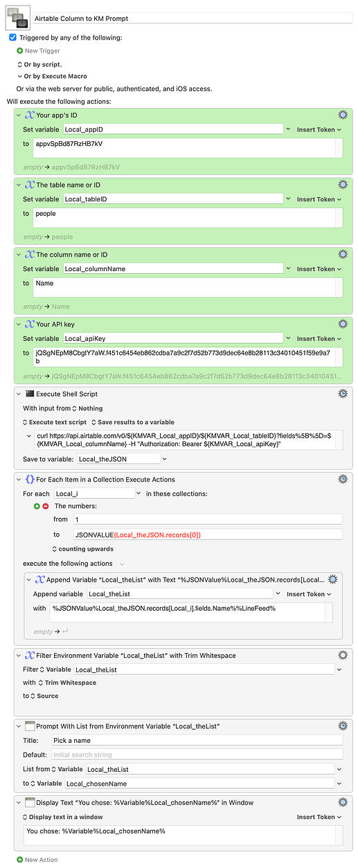Screen dimensions: 358x868
Task: Click the Default 'Initial search string' field
Action: point(197,755)
